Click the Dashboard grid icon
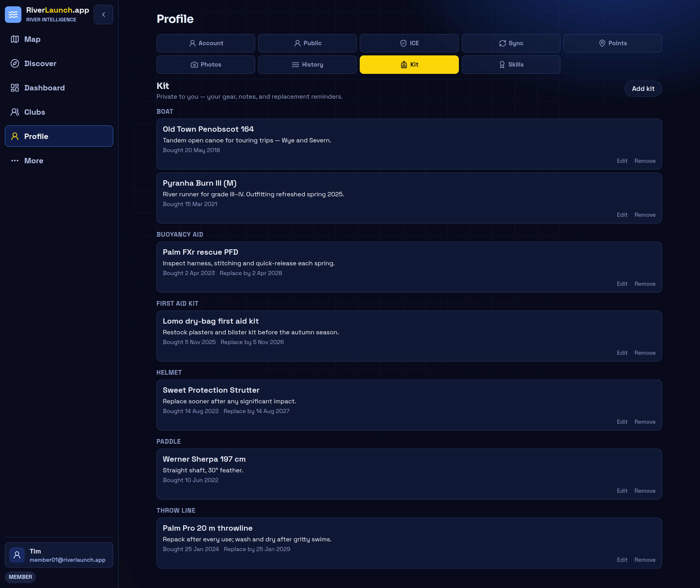The width and height of the screenshot is (700, 588). (x=15, y=88)
